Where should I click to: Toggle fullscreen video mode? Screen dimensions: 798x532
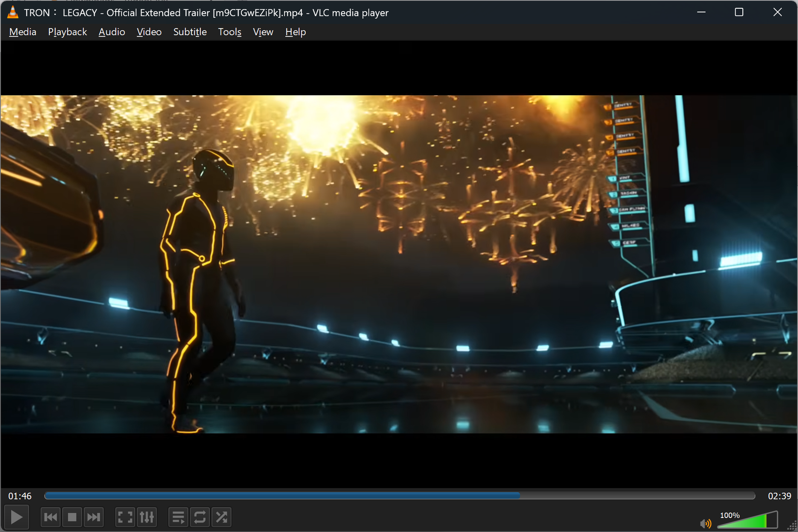click(125, 518)
